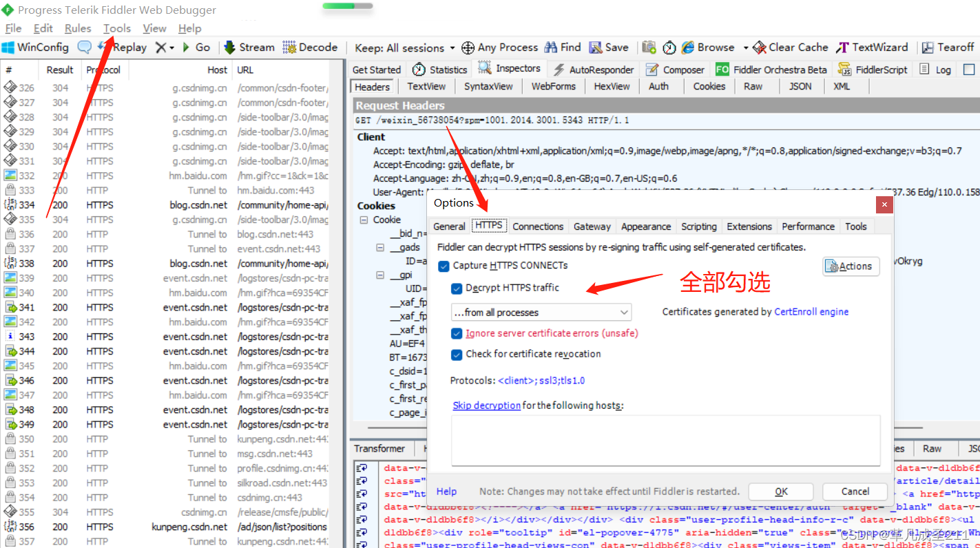Click the Actions button

851,266
